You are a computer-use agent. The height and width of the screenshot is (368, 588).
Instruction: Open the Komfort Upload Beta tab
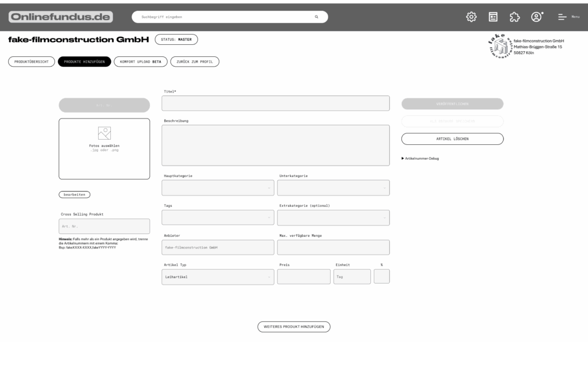point(140,62)
